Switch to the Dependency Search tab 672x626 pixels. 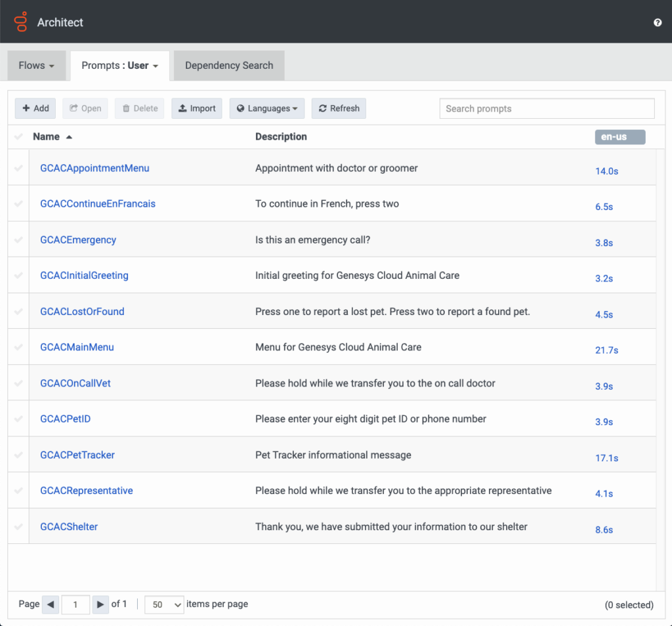pyautogui.click(x=229, y=66)
